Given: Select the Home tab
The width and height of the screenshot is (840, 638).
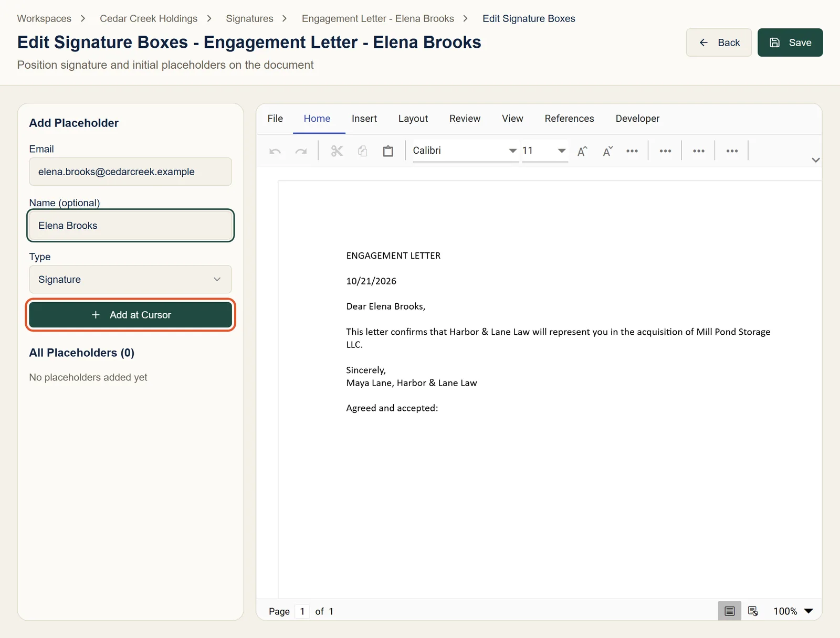Looking at the screenshot, I should [317, 119].
